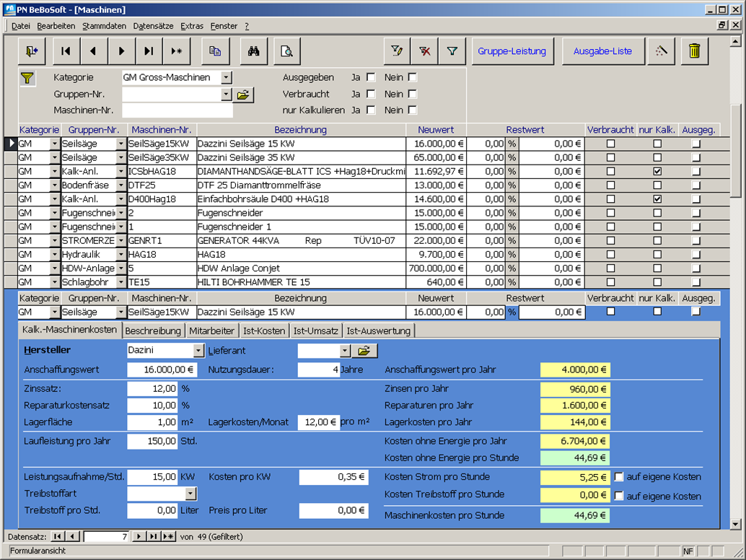This screenshot has width=746, height=560.
Task: Click the print preview magnifier icon
Action: click(287, 51)
